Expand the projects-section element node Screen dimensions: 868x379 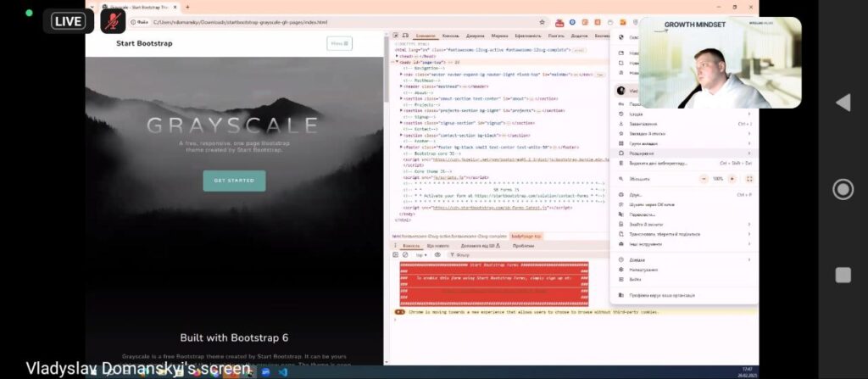click(x=401, y=110)
